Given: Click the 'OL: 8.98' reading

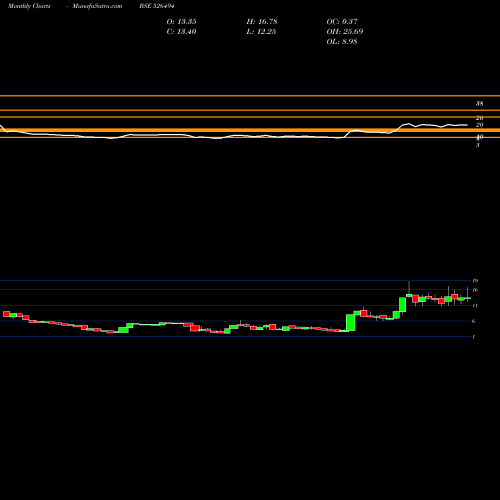Looking at the screenshot, I should tap(342, 42).
